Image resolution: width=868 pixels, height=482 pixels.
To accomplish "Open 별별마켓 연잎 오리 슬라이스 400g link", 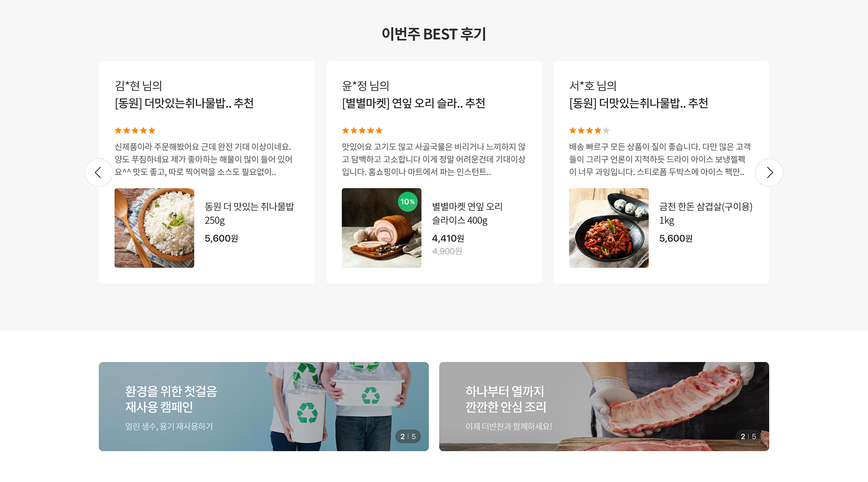I will [x=467, y=213].
